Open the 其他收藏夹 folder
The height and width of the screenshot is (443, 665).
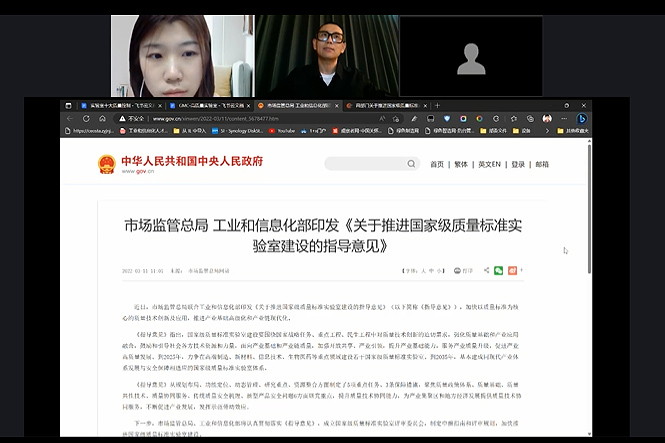(573, 131)
